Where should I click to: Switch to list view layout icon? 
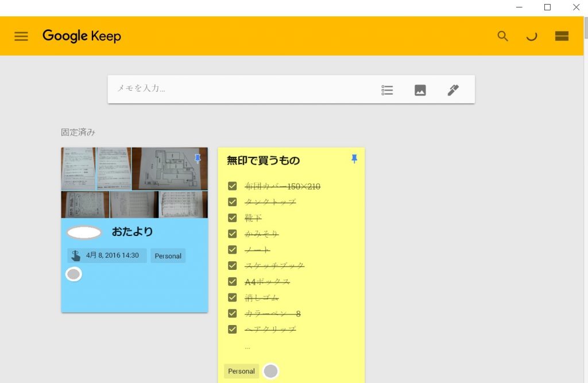pos(562,36)
